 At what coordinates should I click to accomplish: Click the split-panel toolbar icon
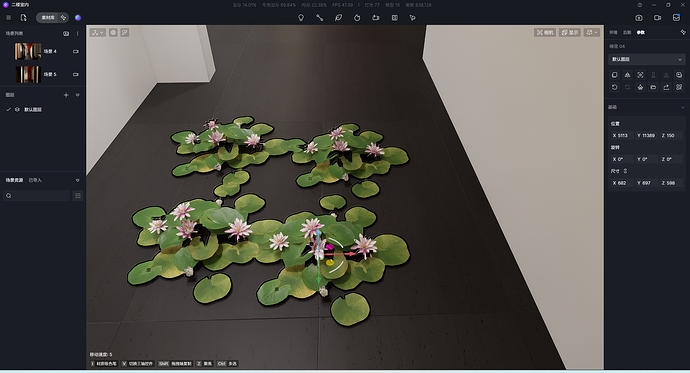[395, 18]
